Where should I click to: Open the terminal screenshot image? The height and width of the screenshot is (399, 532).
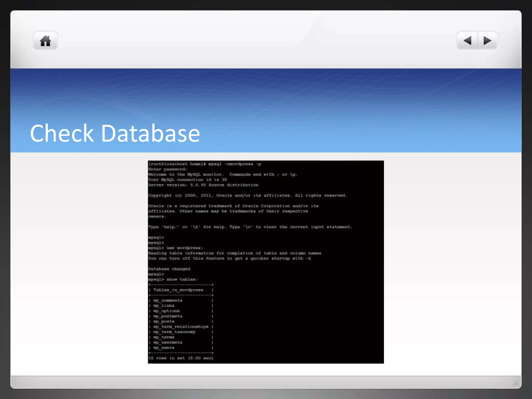(266, 262)
